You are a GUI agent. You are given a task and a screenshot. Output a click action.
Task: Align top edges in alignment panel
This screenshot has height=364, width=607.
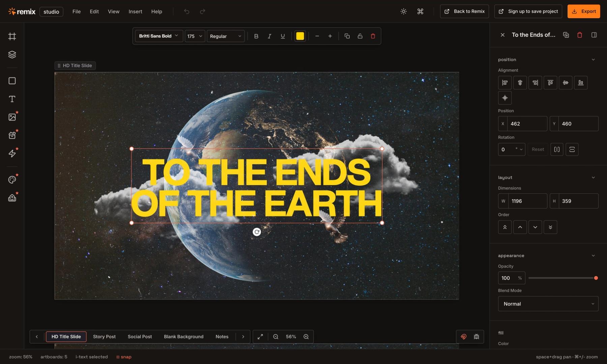pos(550,83)
